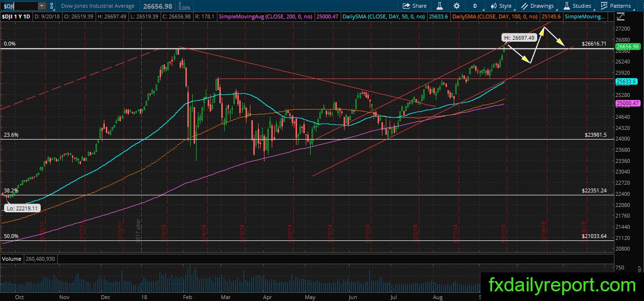
Task: Open the flask scan icon in top toolbar
Action: tap(439, 6)
